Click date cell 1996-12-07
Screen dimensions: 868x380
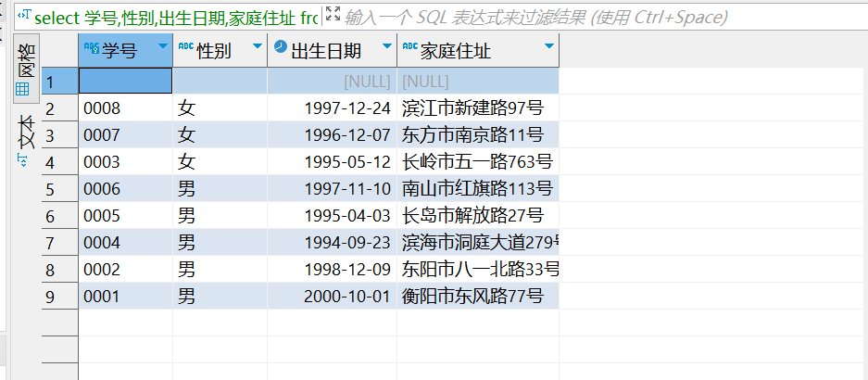333,134
